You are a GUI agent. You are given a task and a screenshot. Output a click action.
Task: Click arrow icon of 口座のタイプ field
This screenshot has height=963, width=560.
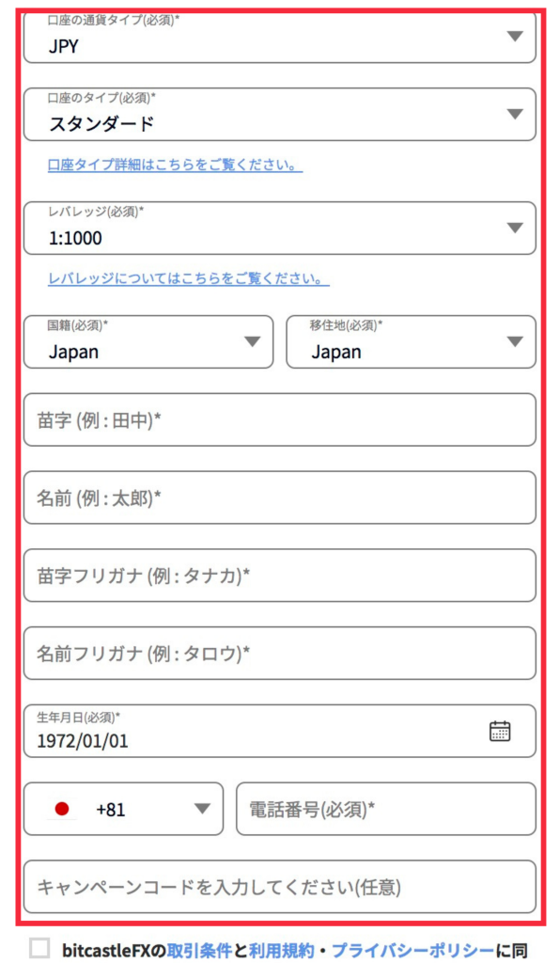pos(515,114)
